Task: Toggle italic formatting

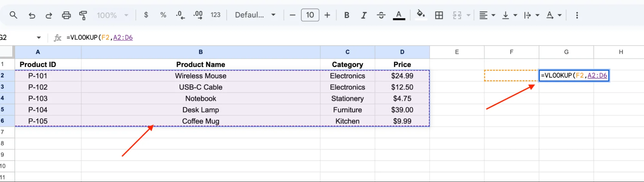Action: [x=364, y=15]
